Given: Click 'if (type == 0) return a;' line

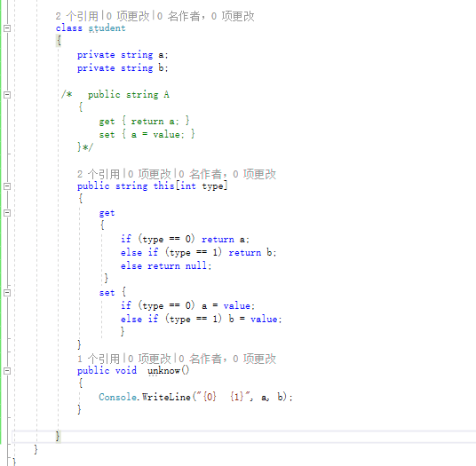Looking at the screenshot, I should tap(185, 240).
